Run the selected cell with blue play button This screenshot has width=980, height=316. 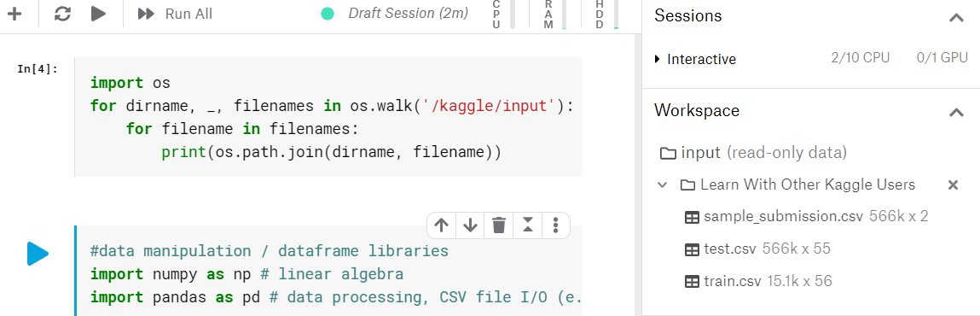tap(38, 254)
